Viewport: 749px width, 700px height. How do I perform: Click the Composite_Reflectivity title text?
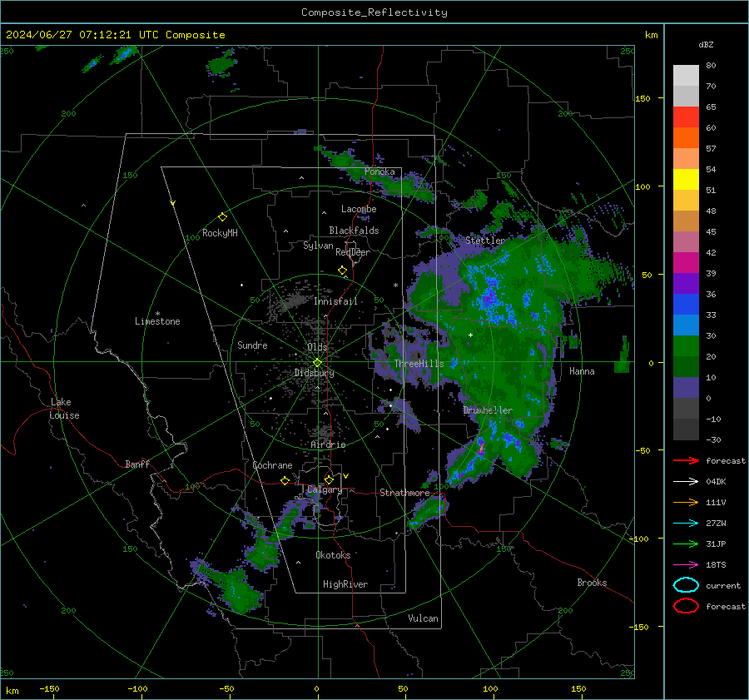(x=374, y=12)
